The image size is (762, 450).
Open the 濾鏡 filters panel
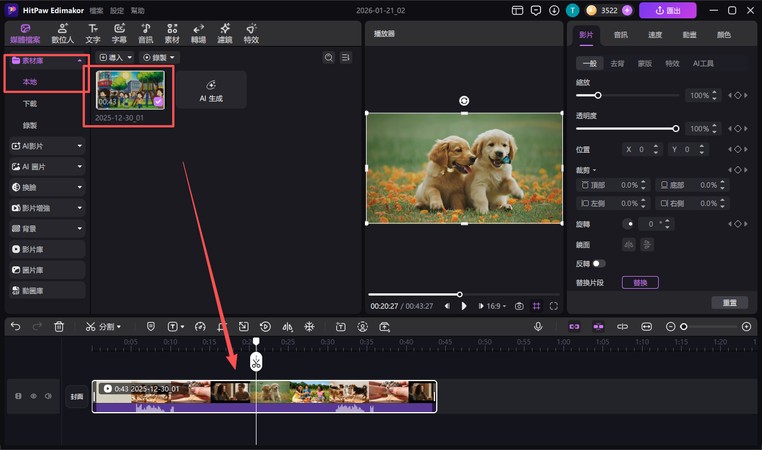tap(224, 34)
